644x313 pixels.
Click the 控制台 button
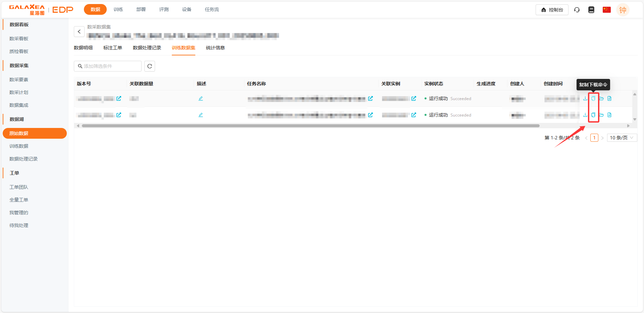pyautogui.click(x=552, y=10)
